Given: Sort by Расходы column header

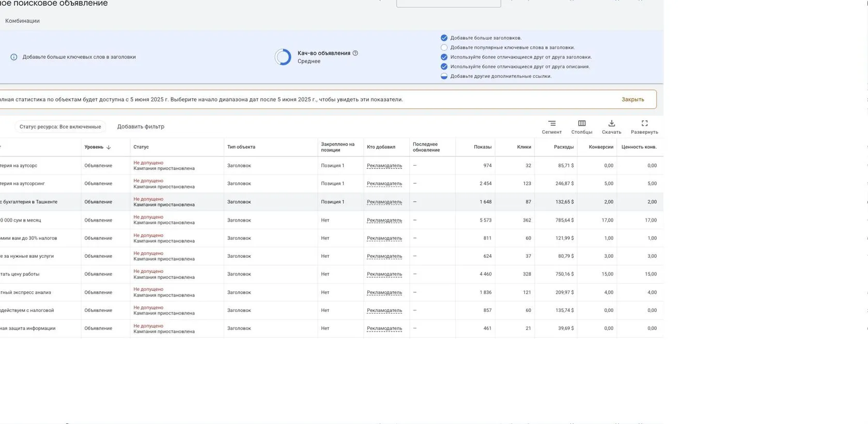Looking at the screenshot, I should (x=564, y=147).
